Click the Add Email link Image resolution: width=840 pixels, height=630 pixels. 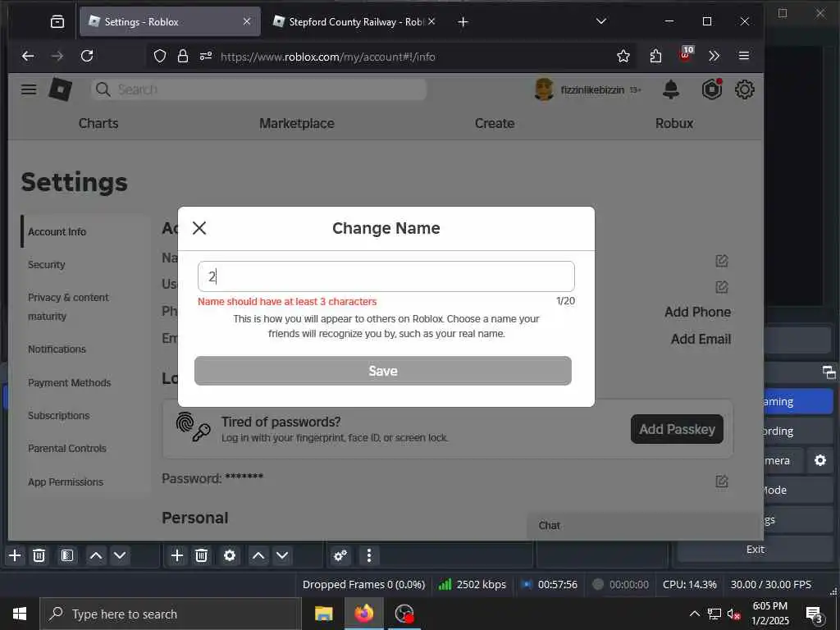[701, 339]
